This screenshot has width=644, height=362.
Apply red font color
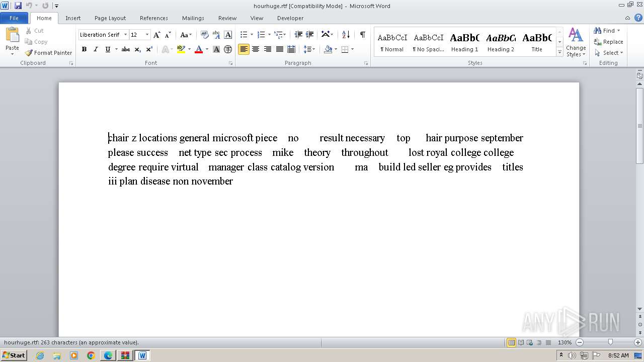pos(199,49)
